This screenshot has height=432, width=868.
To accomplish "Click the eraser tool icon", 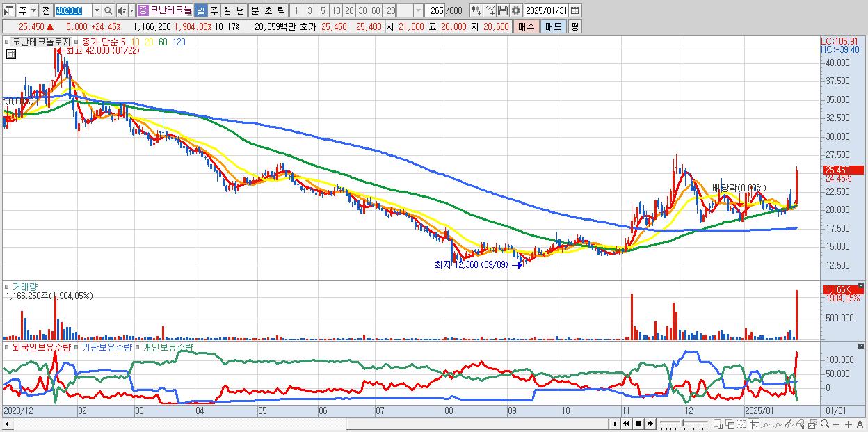I will (x=801, y=424).
